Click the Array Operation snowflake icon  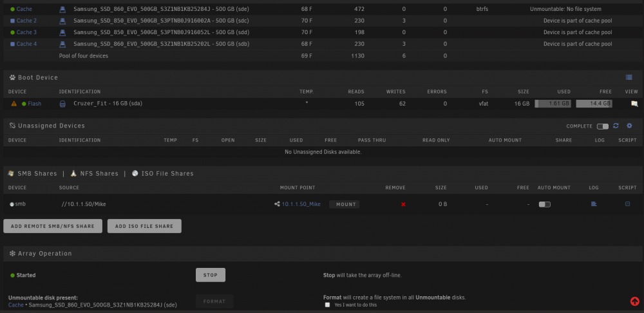tap(12, 254)
